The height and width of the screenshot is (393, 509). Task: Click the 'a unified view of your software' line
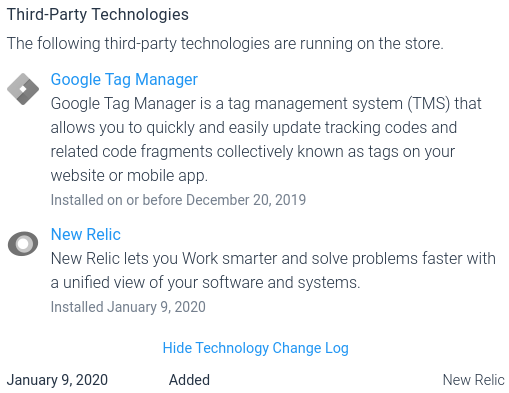pyautogui.click(x=206, y=283)
